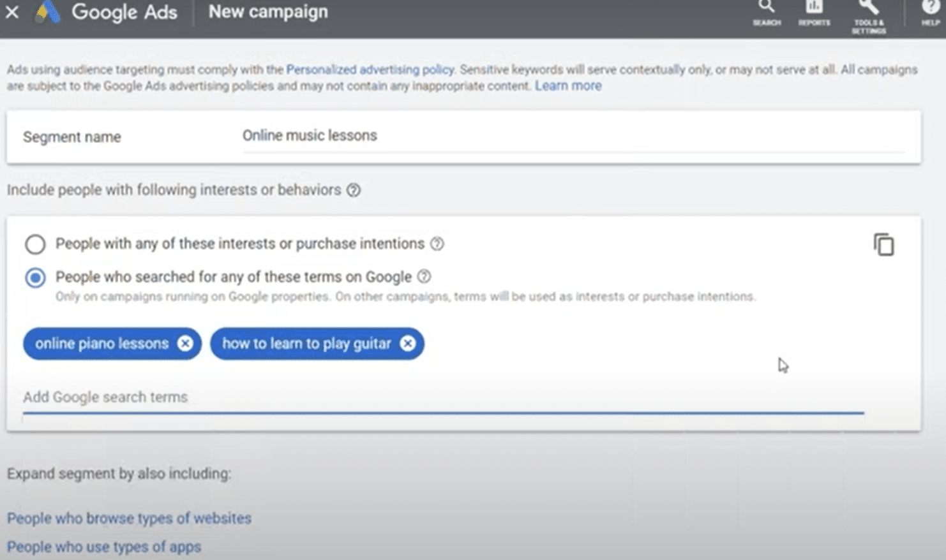Click the copy icon in segment box
Viewport: 946px width, 560px height.
pyautogui.click(x=883, y=245)
